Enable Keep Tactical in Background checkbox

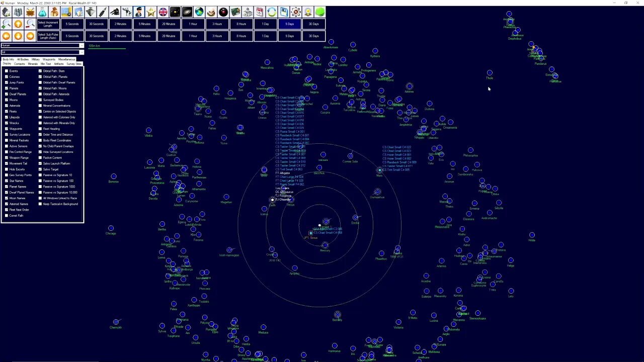(x=40, y=204)
